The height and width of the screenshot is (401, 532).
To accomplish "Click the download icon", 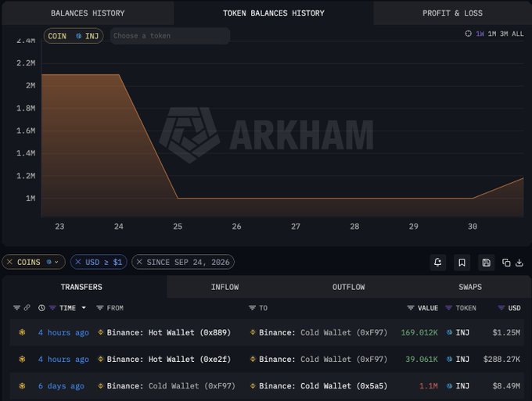I will point(519,263).
